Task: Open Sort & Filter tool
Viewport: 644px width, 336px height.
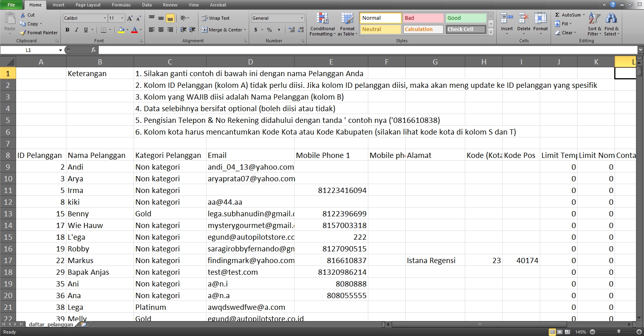Action: [594, 19]
